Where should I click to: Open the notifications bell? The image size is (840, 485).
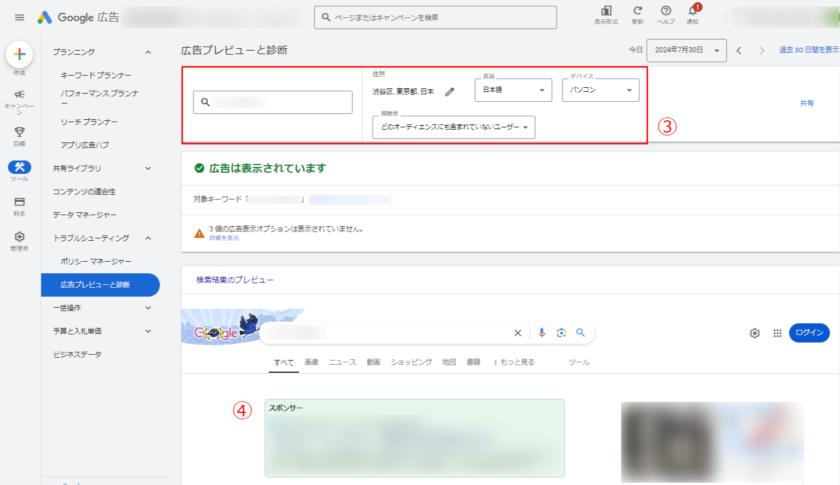(x=692, y=11)
